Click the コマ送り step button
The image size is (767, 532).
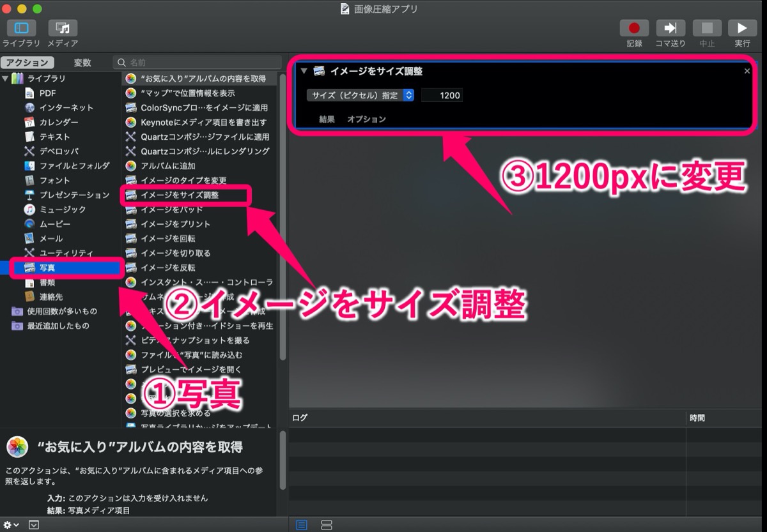670,28
